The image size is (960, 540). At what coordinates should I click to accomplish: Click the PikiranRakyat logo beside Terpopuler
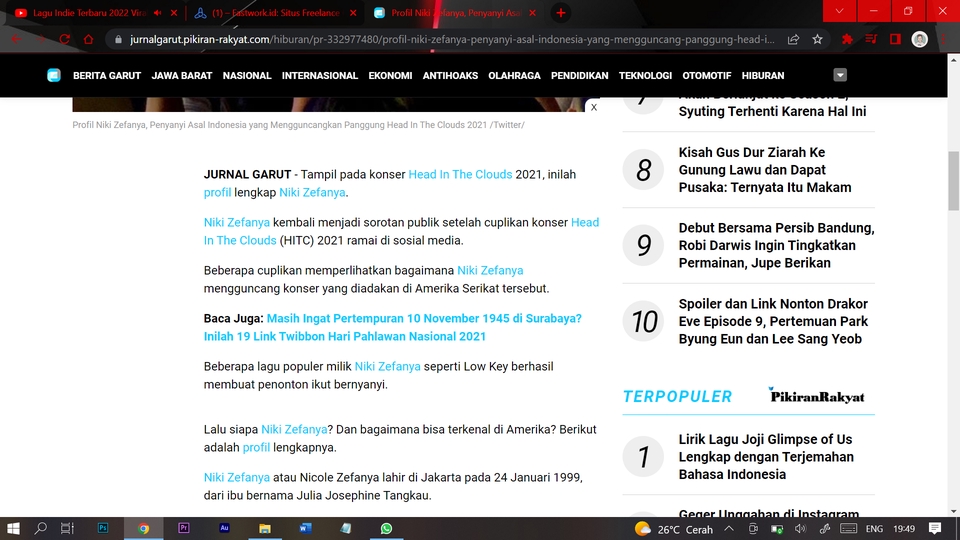pos(817,396)
